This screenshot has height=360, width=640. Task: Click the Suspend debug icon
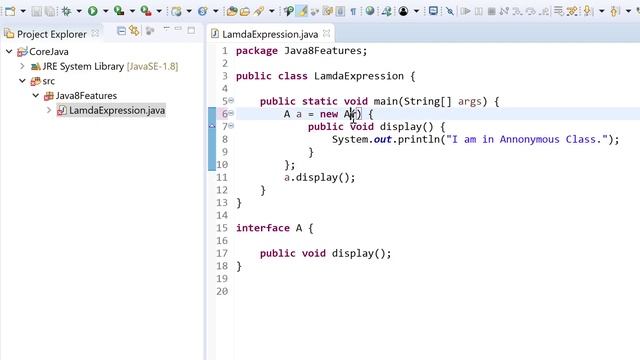tap(478, 11)
